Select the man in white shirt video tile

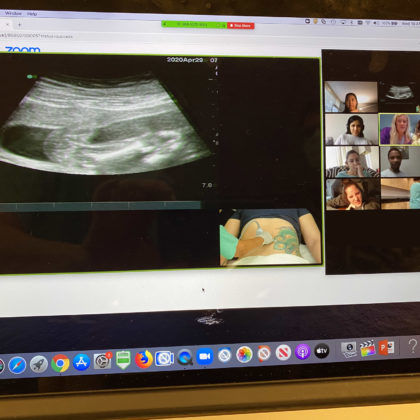(x=400, y=162)
